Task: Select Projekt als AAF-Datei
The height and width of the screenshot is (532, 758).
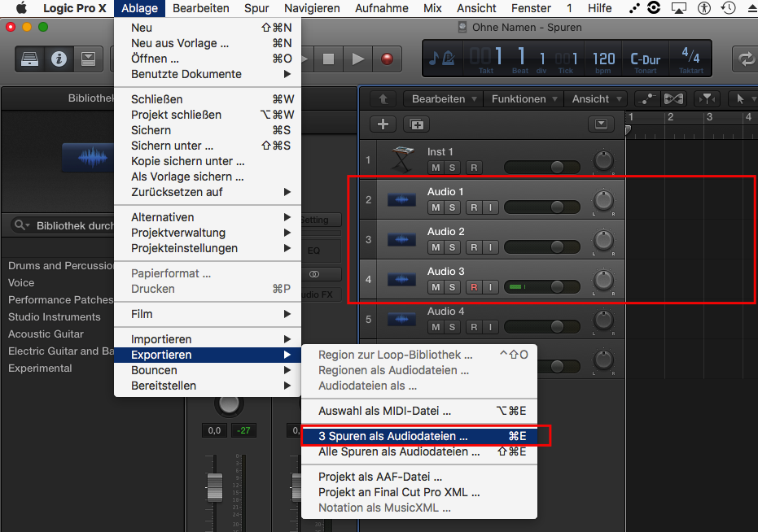Action: (x=419, y=477)
